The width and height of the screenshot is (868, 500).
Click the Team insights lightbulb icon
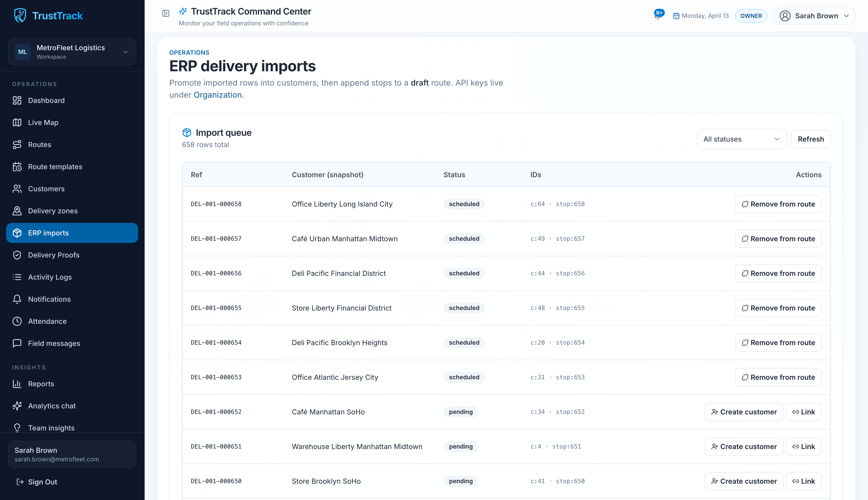pyautogui.click(x=17, y=428)
